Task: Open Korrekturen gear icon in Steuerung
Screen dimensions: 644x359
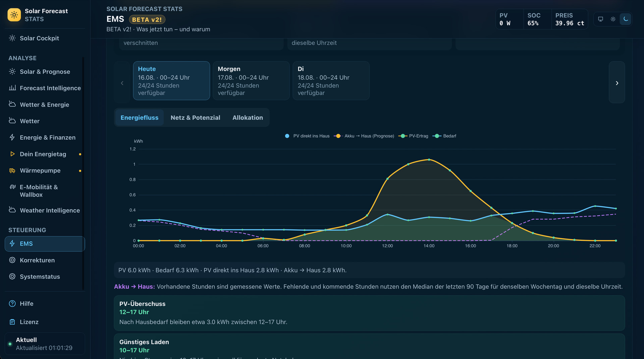Action: (12, 260)
